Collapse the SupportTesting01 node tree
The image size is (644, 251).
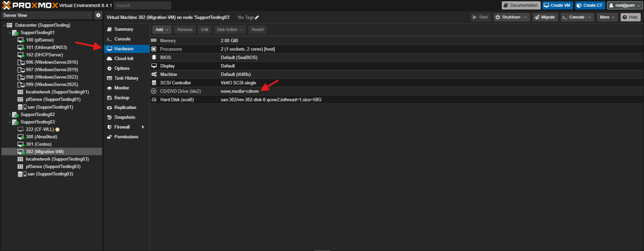pyautogui.click(x=9, y=32)
